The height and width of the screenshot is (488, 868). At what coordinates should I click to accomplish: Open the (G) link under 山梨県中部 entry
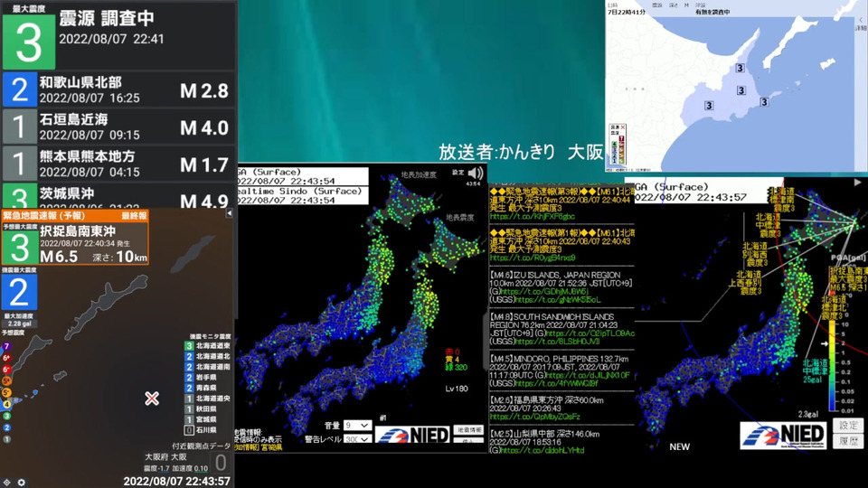[542, 450]
